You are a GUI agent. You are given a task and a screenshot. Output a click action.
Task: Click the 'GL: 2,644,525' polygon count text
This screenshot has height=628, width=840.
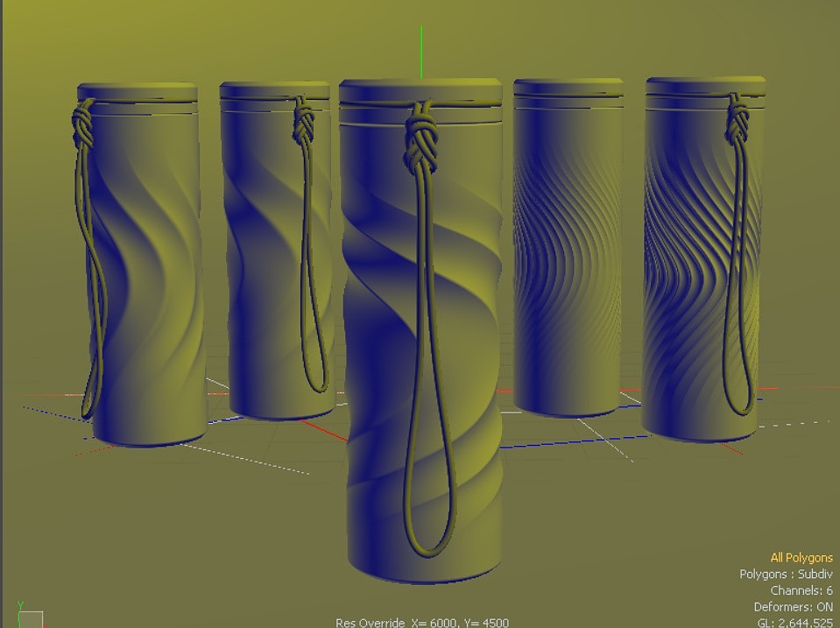[x=795, y=623]
